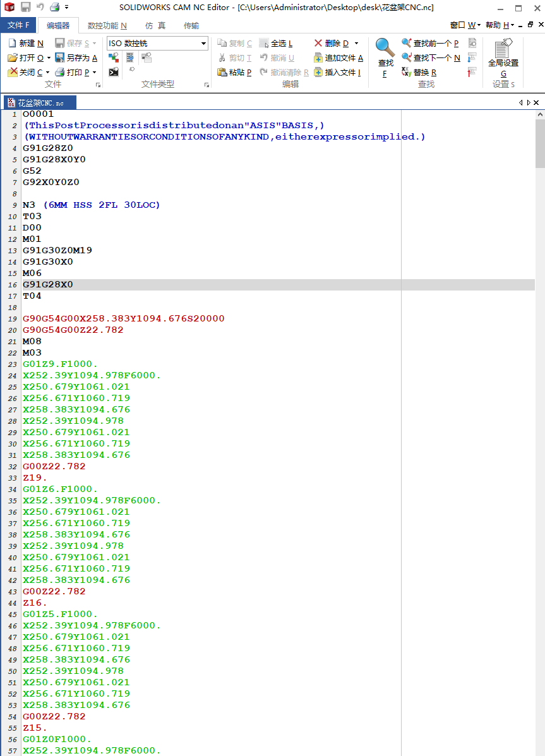Click the SolidWorks logo icon in title bar
The height and width of the screenshot is (756, 545).
(9, 7)
